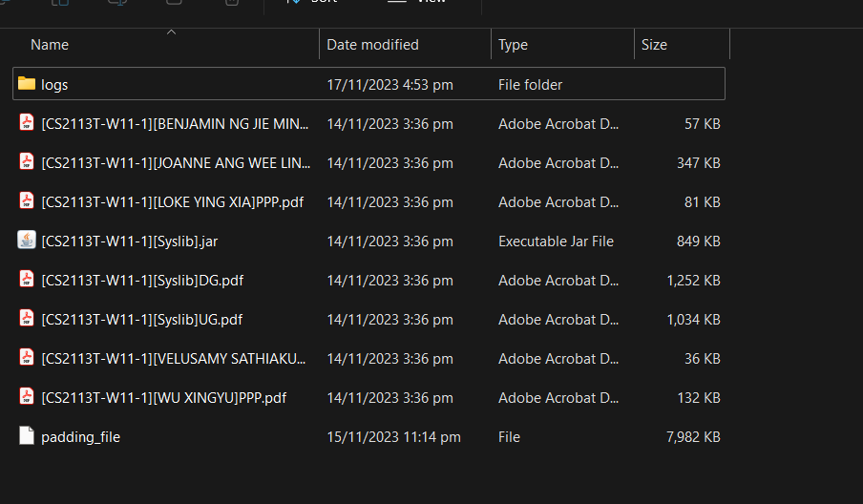Click the PDF icon of the BENJAMIN NG JIE MIN file
Image resolution: width=863 pixels, height=504 pixels.
coord(27,122)
